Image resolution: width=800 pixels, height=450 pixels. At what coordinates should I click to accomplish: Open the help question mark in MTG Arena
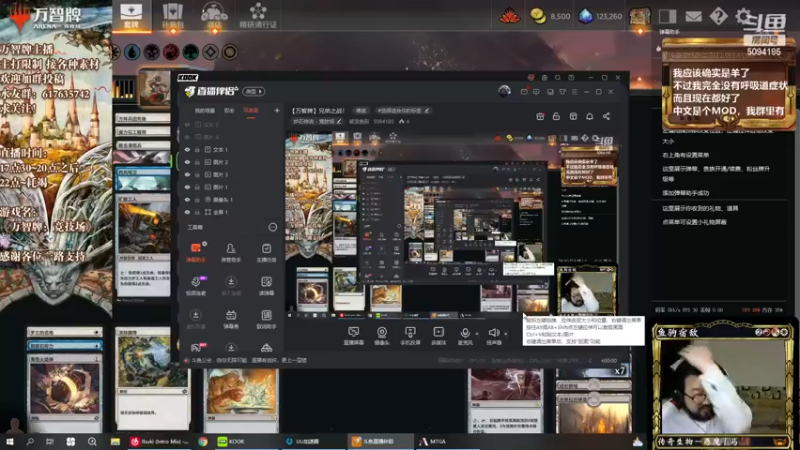(718, 16)
